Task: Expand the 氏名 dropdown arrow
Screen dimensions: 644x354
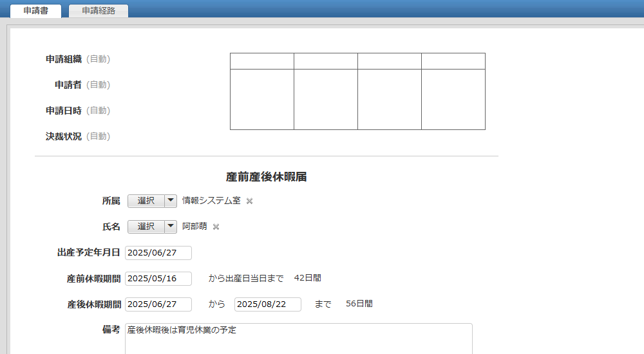Action: click(x=171, y=227)
